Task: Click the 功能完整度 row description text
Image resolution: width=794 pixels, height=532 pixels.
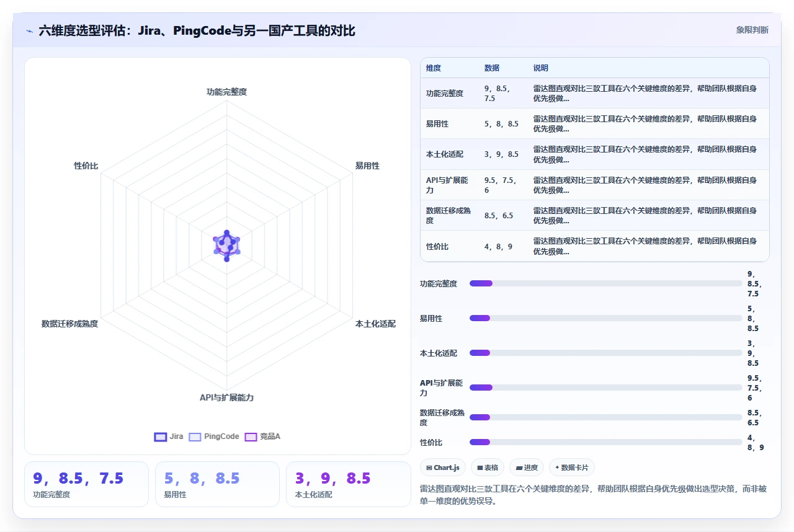Action: 645,94
